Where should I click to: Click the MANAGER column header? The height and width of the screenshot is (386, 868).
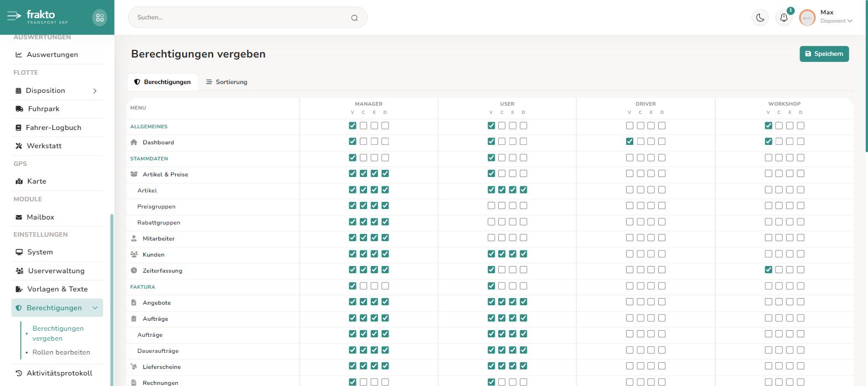click(369, 104)
